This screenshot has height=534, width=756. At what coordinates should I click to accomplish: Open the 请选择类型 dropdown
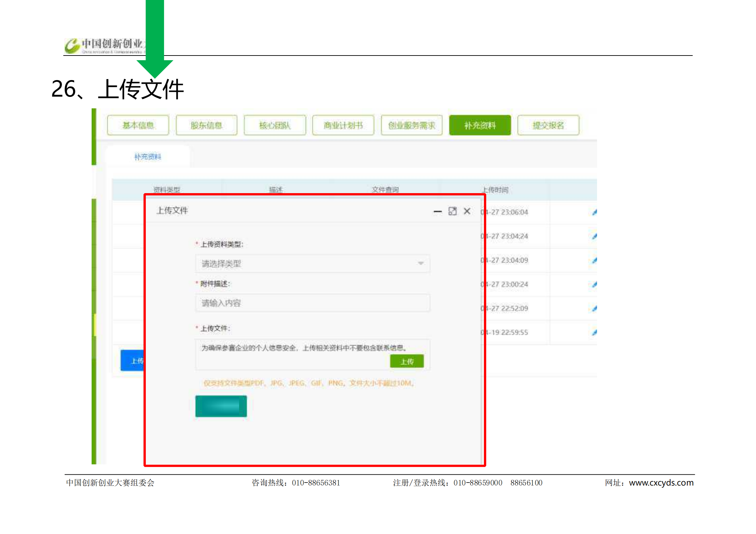click(312, 263)
